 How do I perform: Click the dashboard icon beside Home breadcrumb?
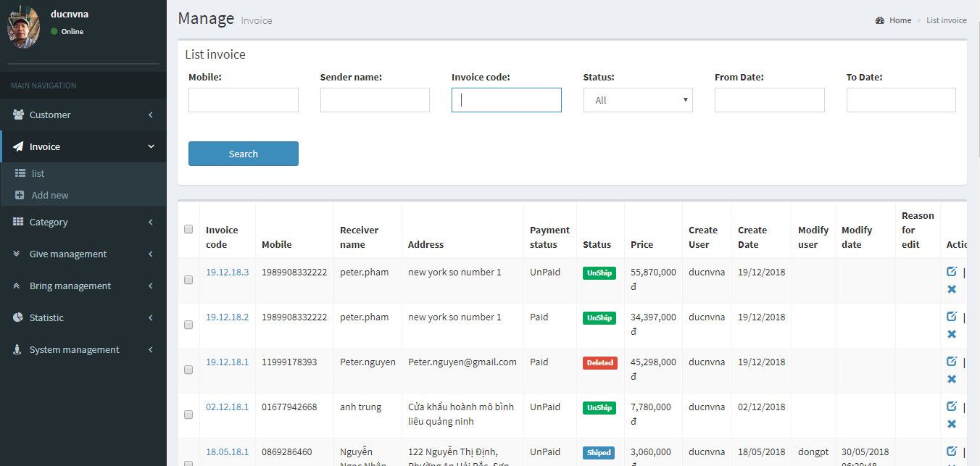(880, 20)
